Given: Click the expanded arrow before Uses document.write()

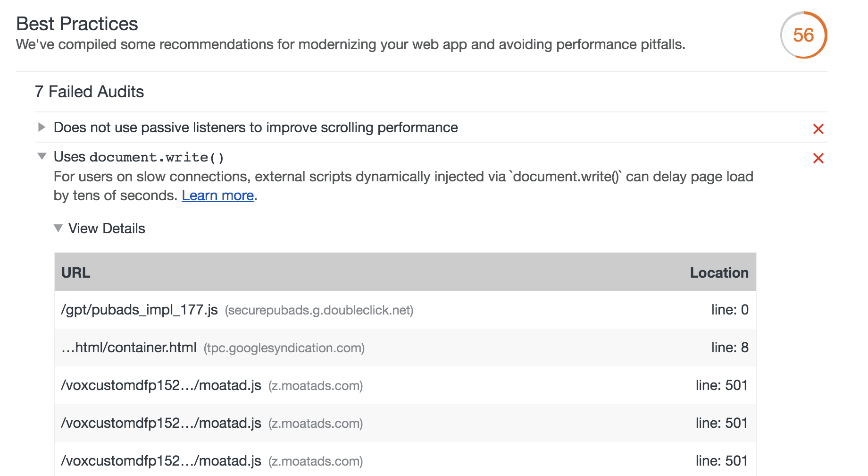Looking at the screenshot, I should 42,156.
